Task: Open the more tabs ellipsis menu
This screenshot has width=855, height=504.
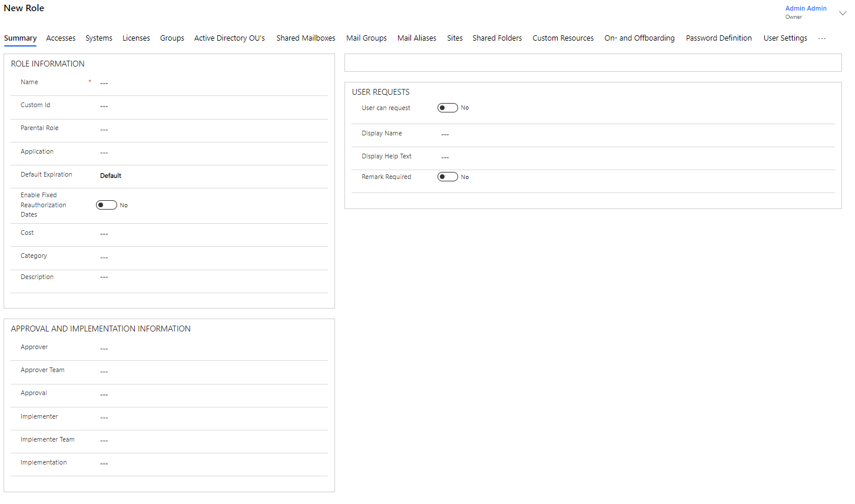Action: 821,38
